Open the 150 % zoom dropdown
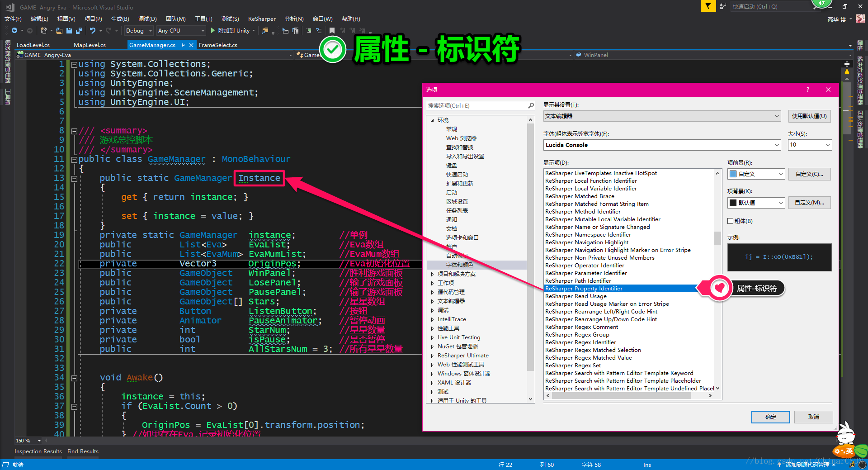 [28, 441]
